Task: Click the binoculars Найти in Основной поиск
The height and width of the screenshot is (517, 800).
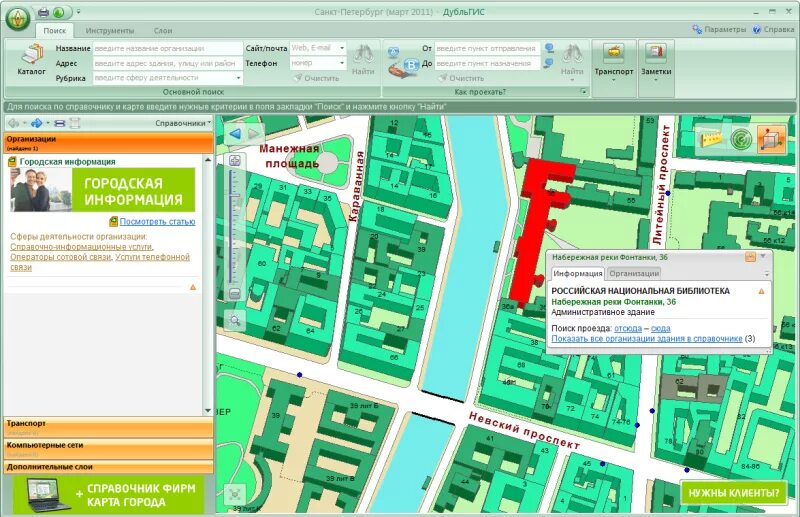Action: point(363,60)
